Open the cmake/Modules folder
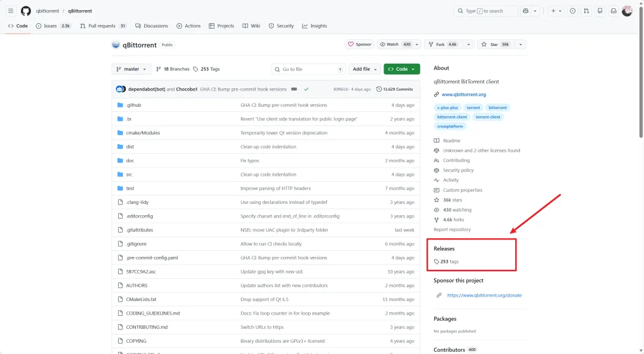This screenshot has height=354, width=644. [x=143, y=133]
